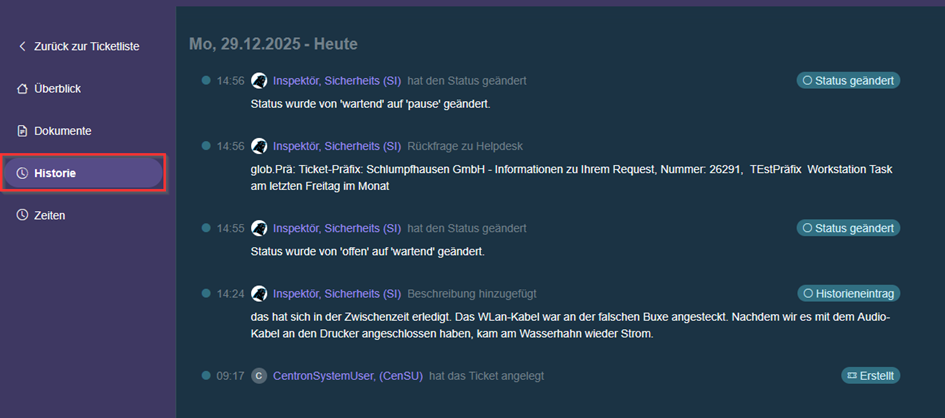The width and height of the screenshot is (945, 418).
Task: Click the Status geändert badge at 14:55
Action: (849, 228)
